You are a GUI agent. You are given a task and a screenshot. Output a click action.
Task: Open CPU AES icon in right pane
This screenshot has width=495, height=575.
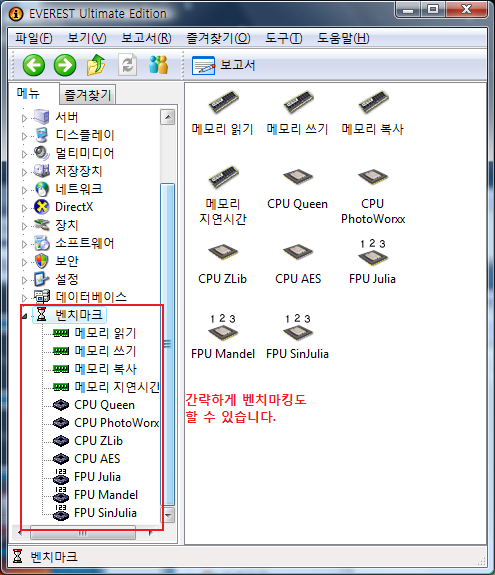click(x=298, y=264)
